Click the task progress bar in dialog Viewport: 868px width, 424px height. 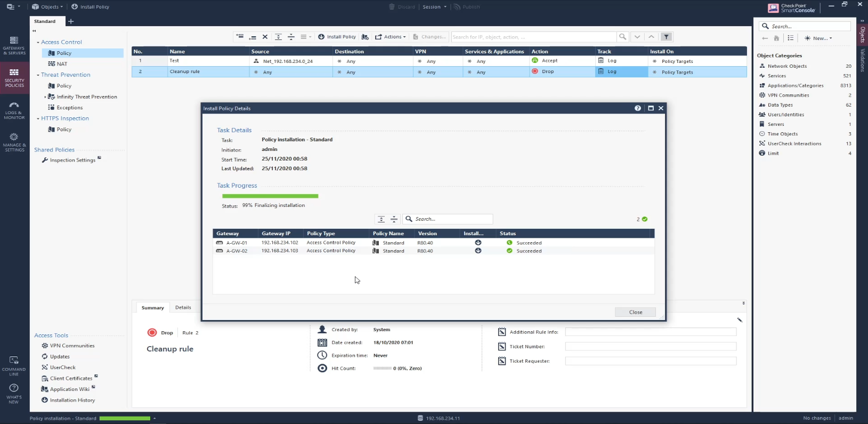270,196
